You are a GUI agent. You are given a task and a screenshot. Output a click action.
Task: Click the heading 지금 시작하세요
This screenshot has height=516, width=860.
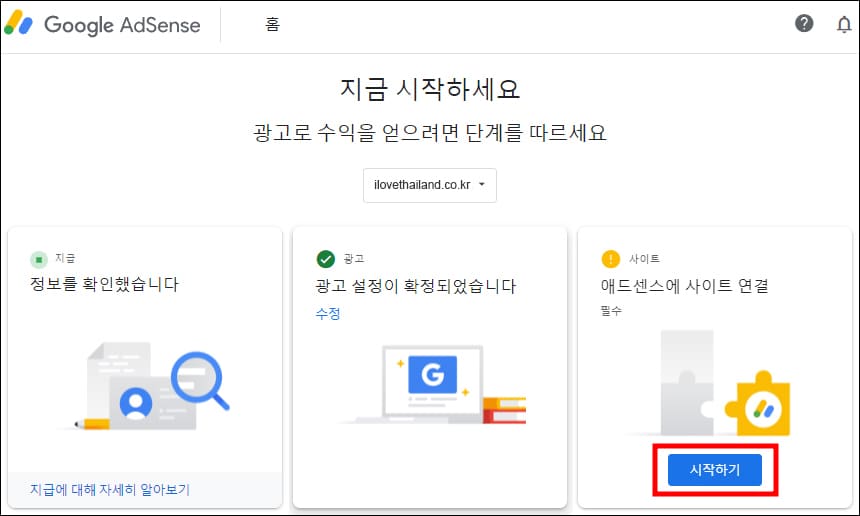[429, 89]
